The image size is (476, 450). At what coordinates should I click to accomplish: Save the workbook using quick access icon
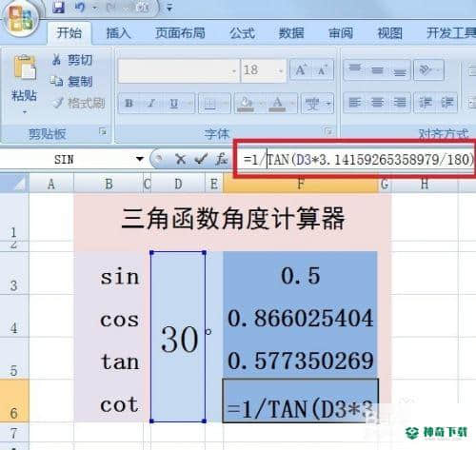[59, 7]
